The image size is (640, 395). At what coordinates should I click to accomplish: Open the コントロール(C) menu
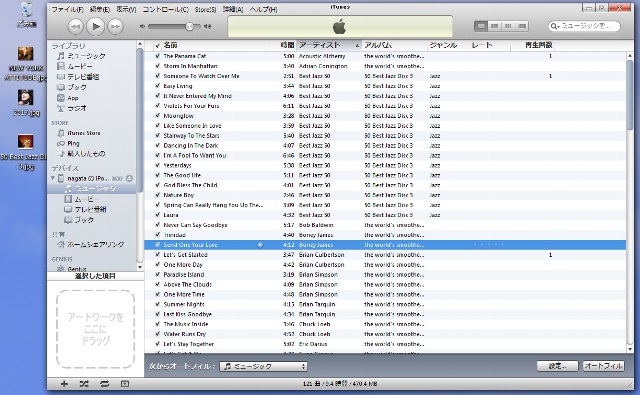click(165, 9)
